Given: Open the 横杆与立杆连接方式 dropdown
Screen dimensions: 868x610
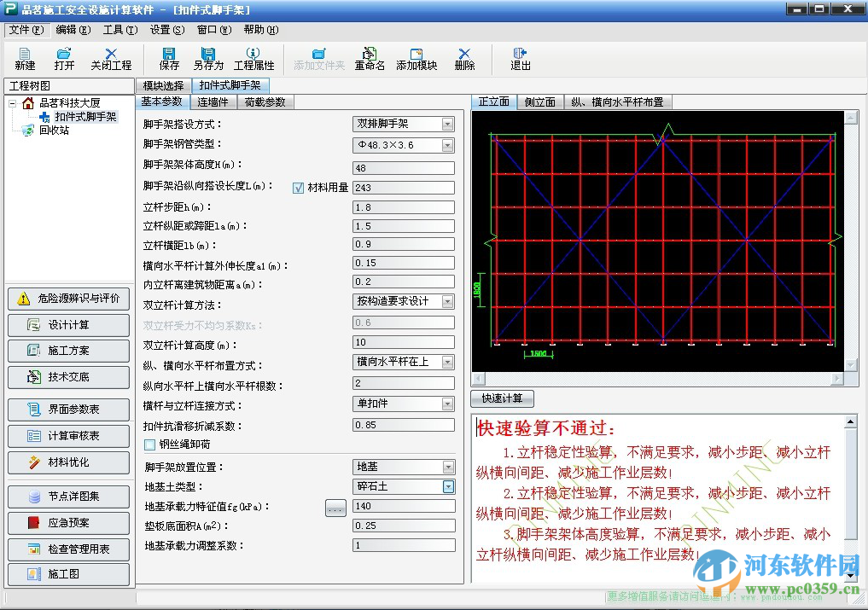Looking at the screenshot, I should click(x=447, y=404).
